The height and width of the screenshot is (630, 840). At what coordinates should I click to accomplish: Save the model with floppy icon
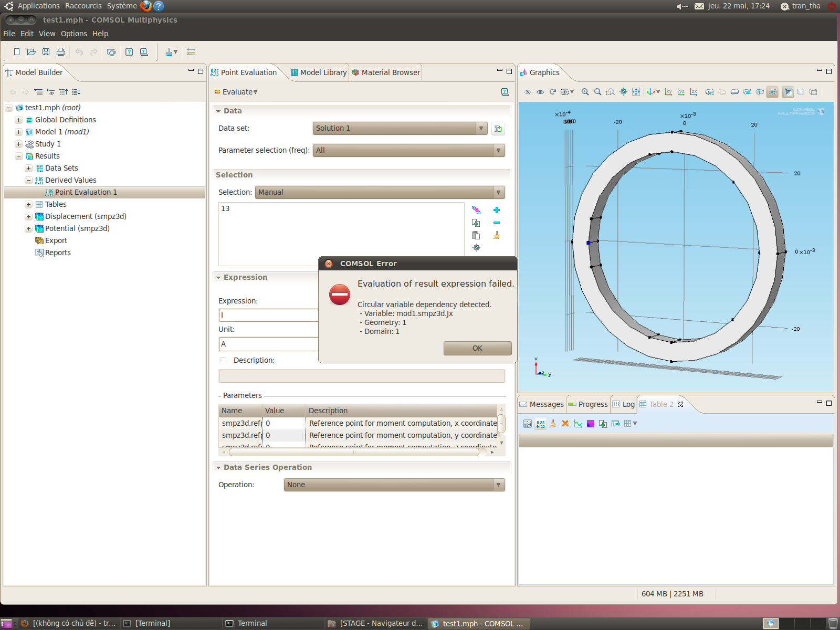click(46, 52)
